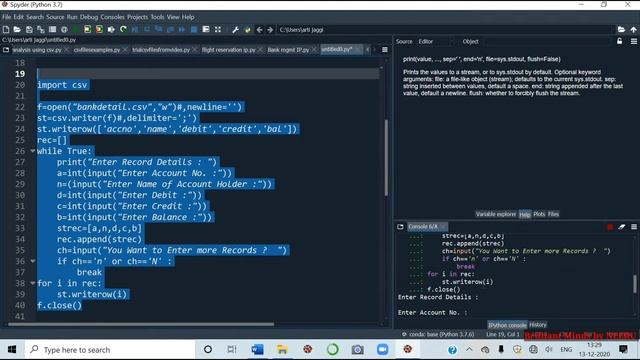Go forward with the right arrow icon
640x360 pixels.
[270, 29]
